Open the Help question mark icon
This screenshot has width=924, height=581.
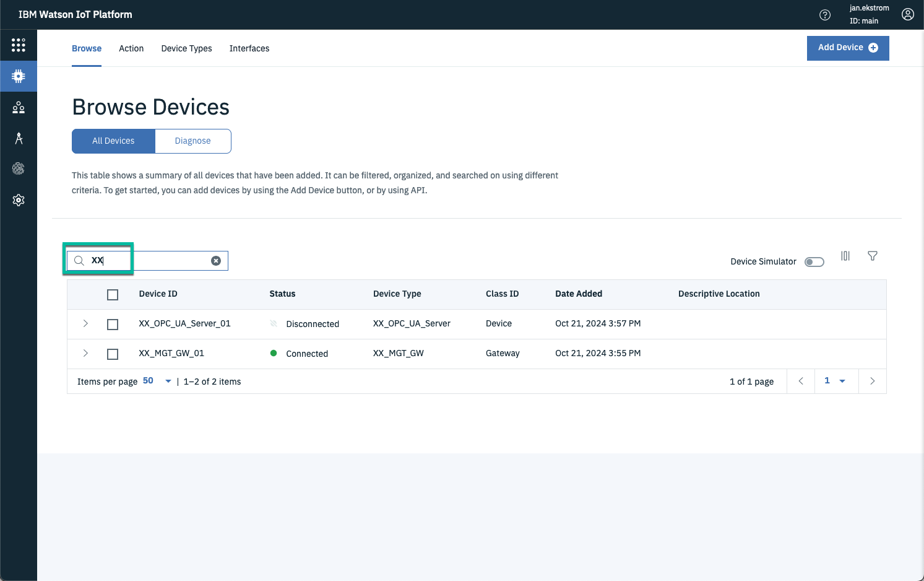point(825,15)
